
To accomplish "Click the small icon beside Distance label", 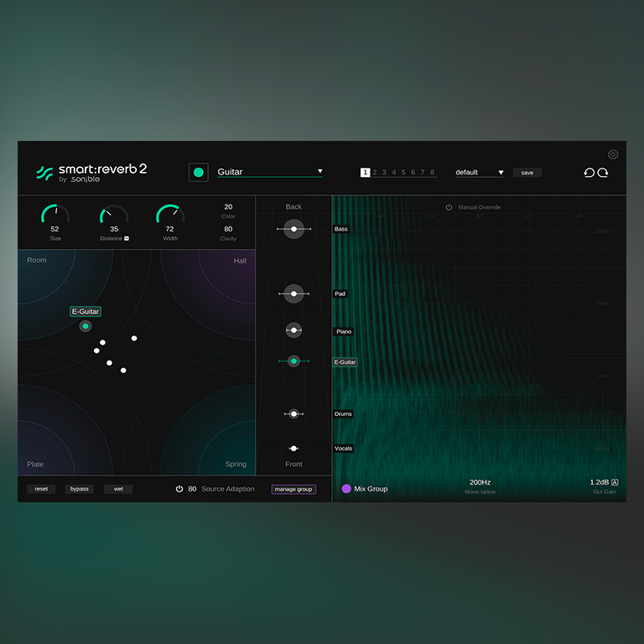I will coord(126,239).
